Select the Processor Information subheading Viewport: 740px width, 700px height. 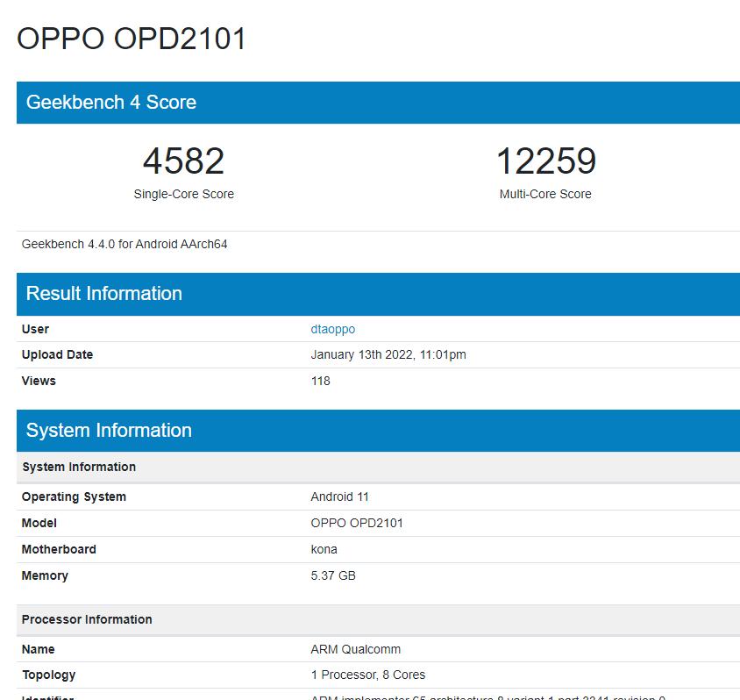pos(87,619)
